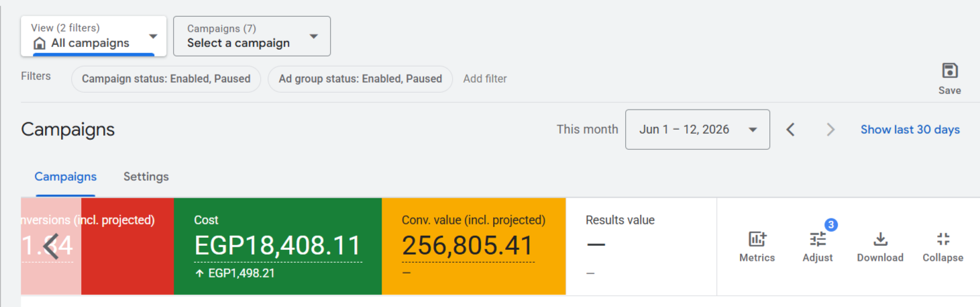Collapse the chart with the Collapse icon

[x=942, y=247]
